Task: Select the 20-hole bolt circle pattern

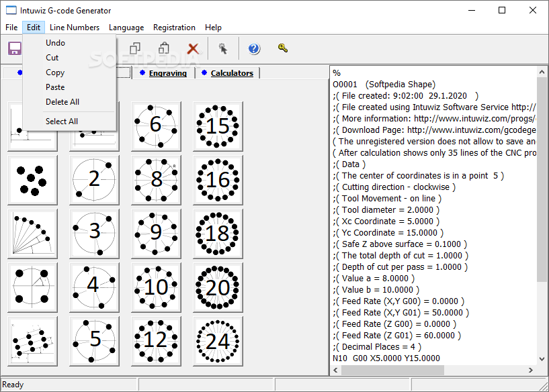Action: (218, 287)
